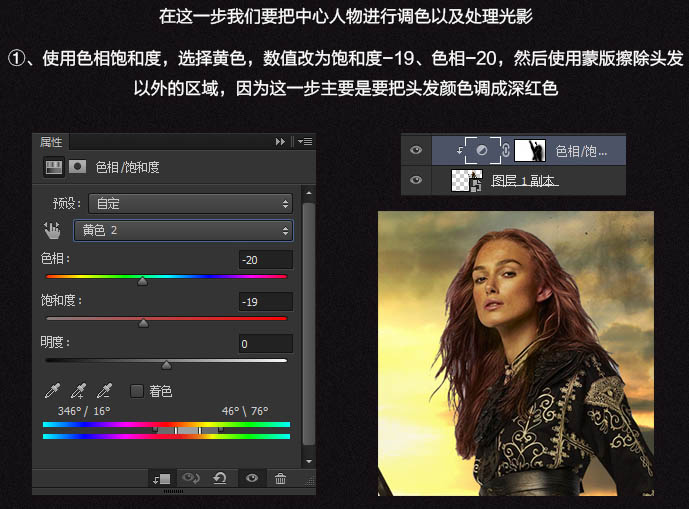
Task: Select the add-to-sample eyedropper
Action: 79,390
